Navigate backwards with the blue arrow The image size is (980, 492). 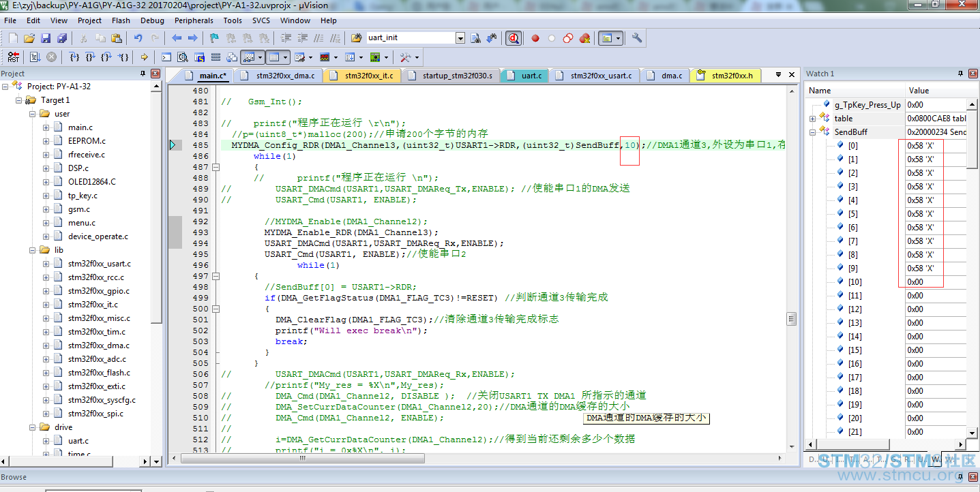point(177,38)
